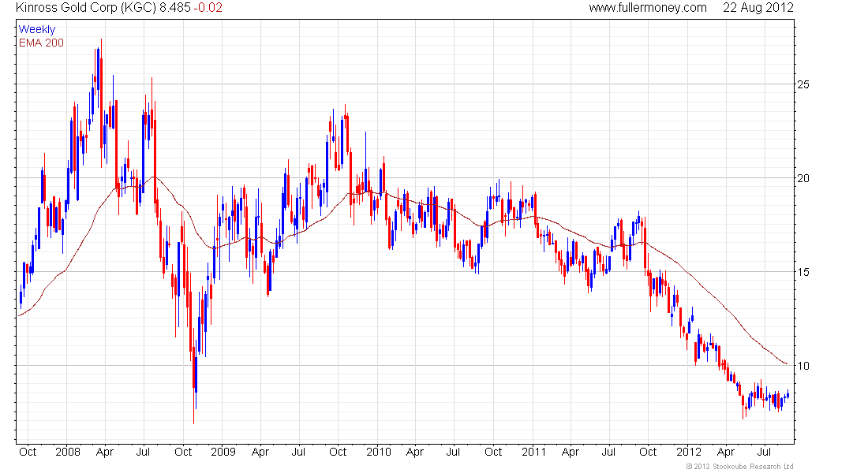Viewport: 868px width, 473px height.
Task: Click the Oct label preceding 2008
Action: pos(28,452)
